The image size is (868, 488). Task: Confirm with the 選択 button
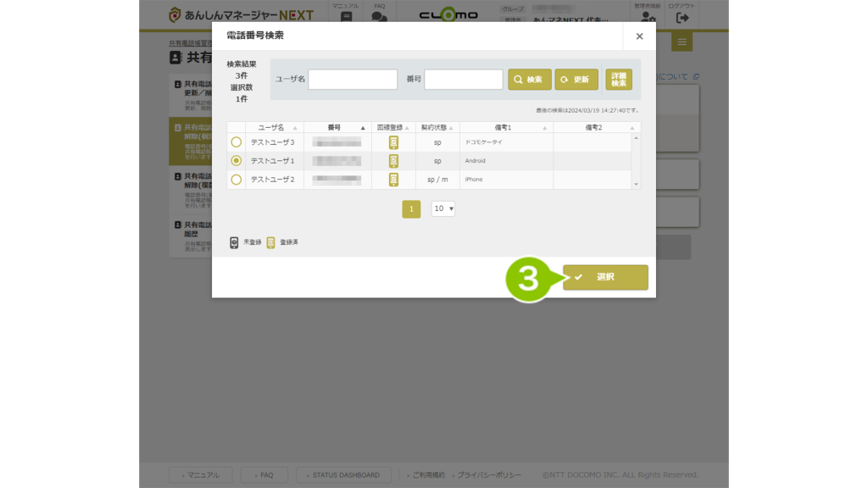click(x=605, y=277)
